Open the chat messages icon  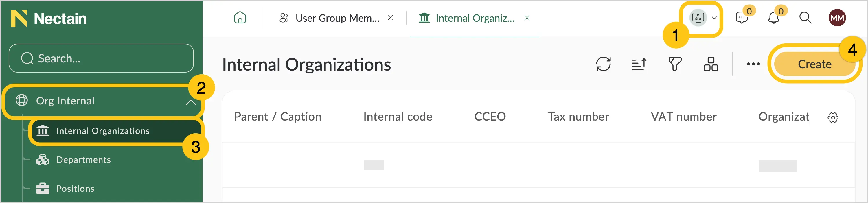coord(742,18)
